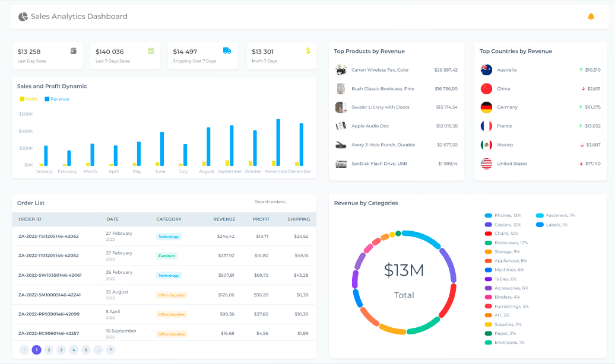Image resolution: width=615 pixels, height=364 pixels.
Task: Click the Bush Classic Bookcase product thumbnail
Action: 341,88
